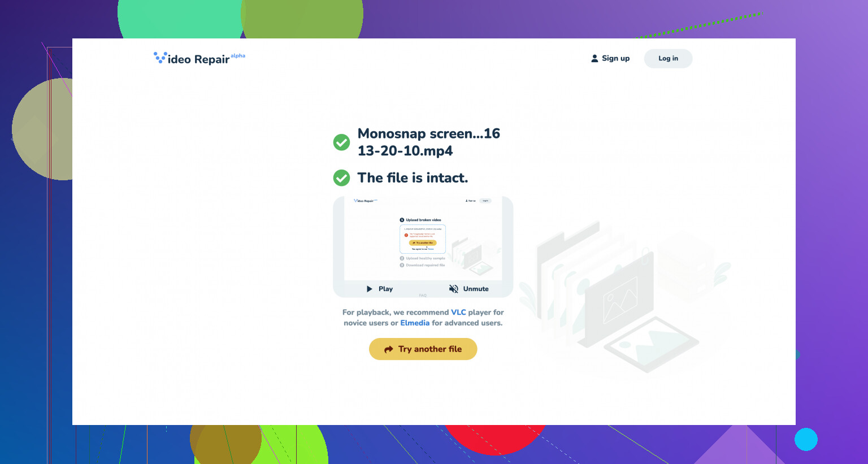The width and height of the screenshot is (868, 464).
Task: Click the faint FAQ text under the preview
Action: [x=423, y=296]
